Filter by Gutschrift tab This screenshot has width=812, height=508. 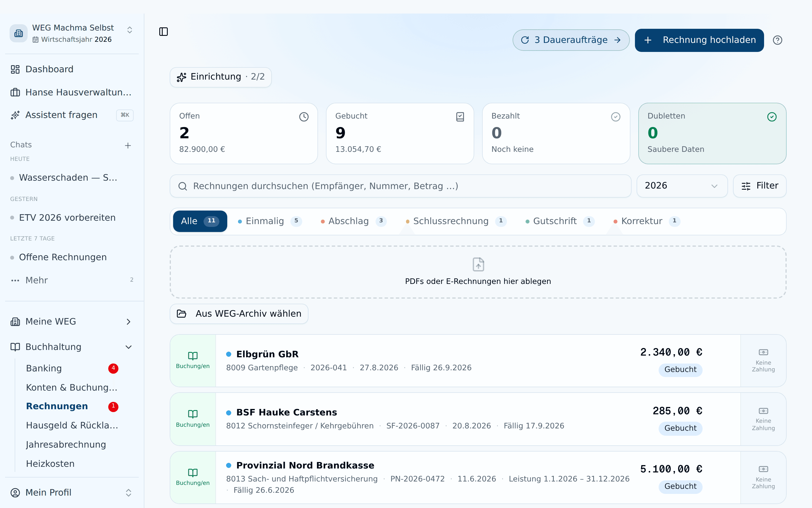click(559, 221)
